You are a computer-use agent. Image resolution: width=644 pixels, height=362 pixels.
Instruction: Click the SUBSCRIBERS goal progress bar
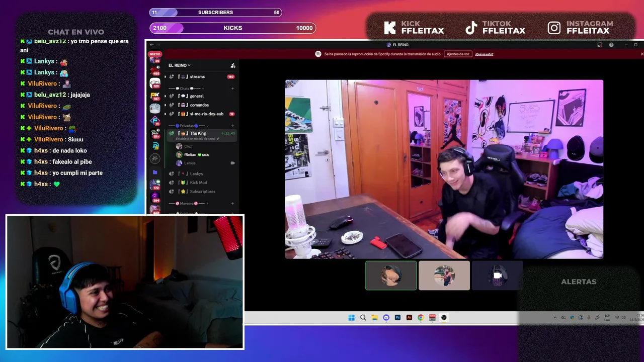pos(216,12)
